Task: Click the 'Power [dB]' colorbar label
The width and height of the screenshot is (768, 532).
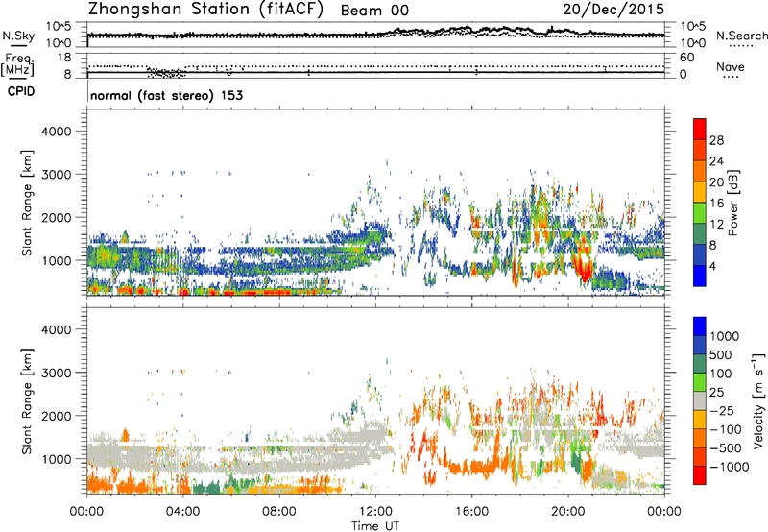Action: 732,203
